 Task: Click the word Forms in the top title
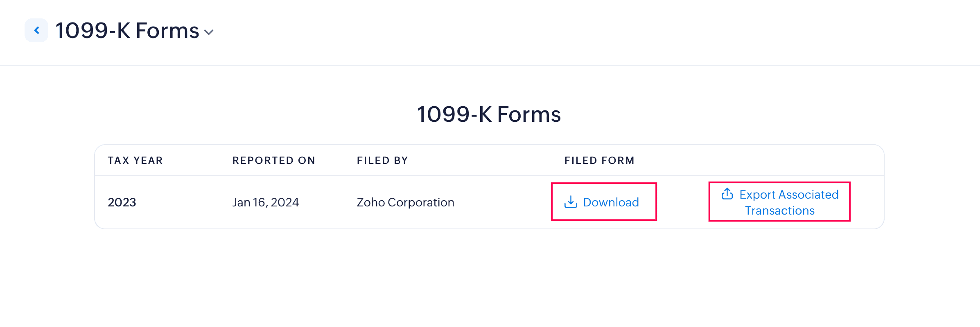coord(167,31)
